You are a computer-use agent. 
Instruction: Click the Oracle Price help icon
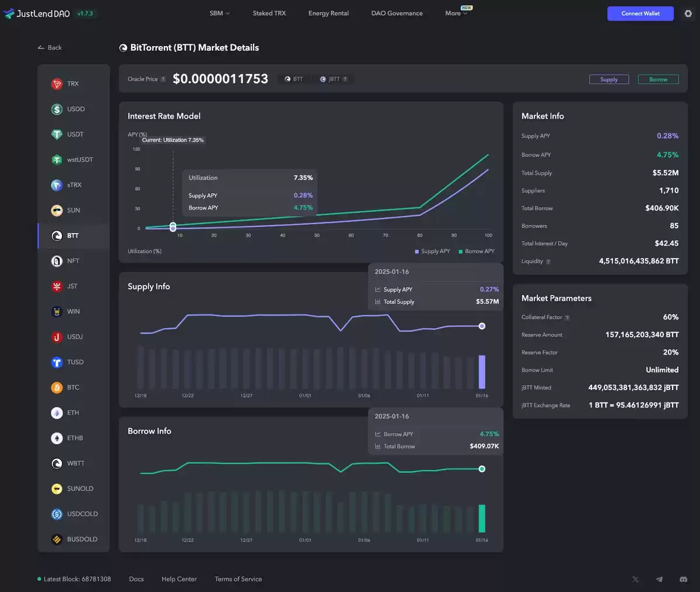click(x=163, y=79)
